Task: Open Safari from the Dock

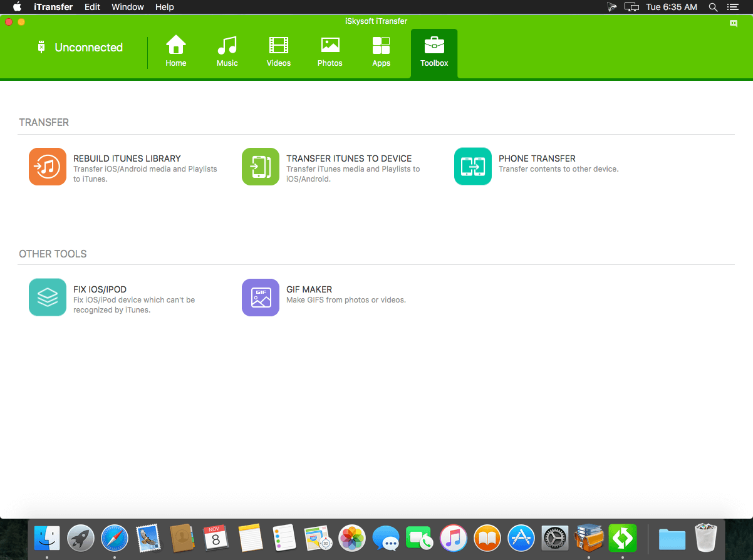Action: point(115,538)
